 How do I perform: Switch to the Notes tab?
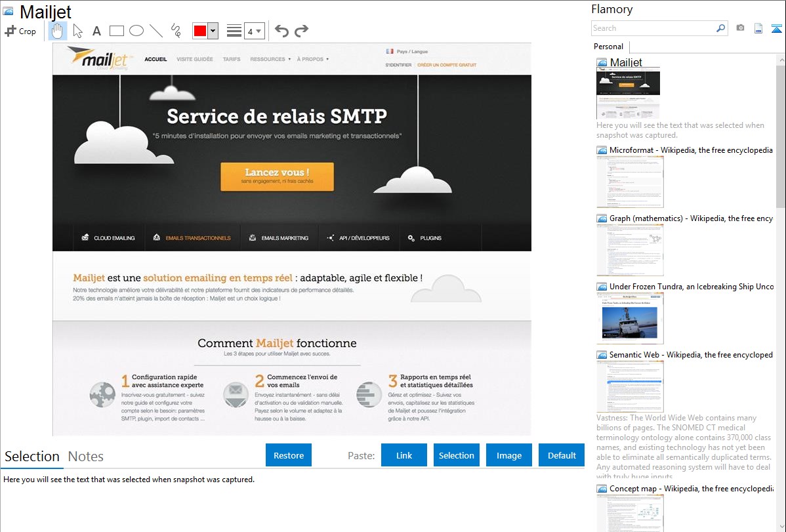pos(86,457)
